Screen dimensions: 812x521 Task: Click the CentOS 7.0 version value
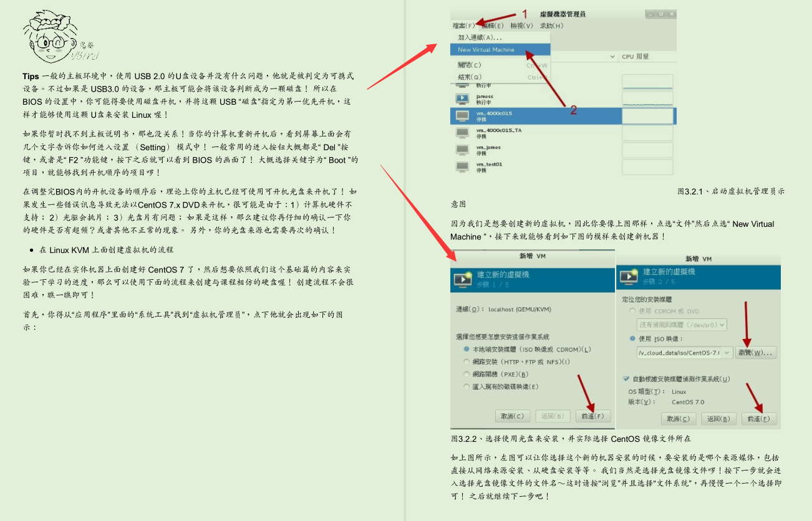click(688, 402)
